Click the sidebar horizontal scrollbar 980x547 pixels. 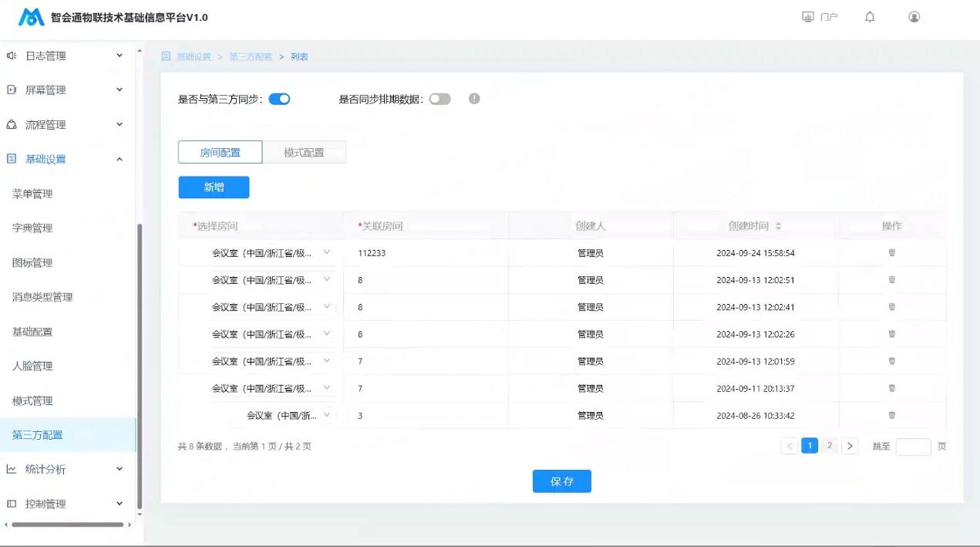(67, 525)
